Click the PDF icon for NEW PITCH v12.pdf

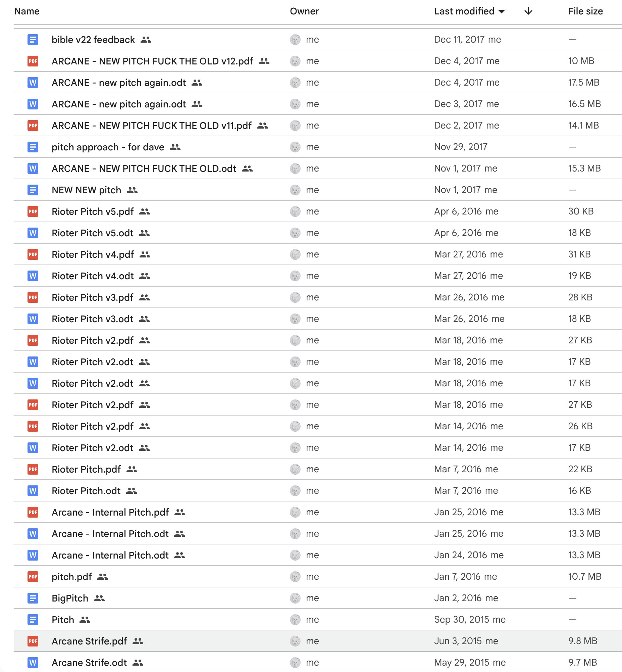(33, 61)
